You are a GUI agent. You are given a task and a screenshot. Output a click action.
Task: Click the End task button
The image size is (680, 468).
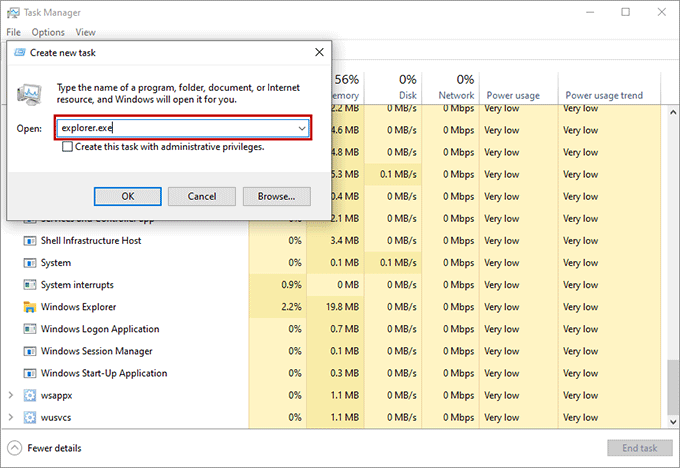click(640, 448)
